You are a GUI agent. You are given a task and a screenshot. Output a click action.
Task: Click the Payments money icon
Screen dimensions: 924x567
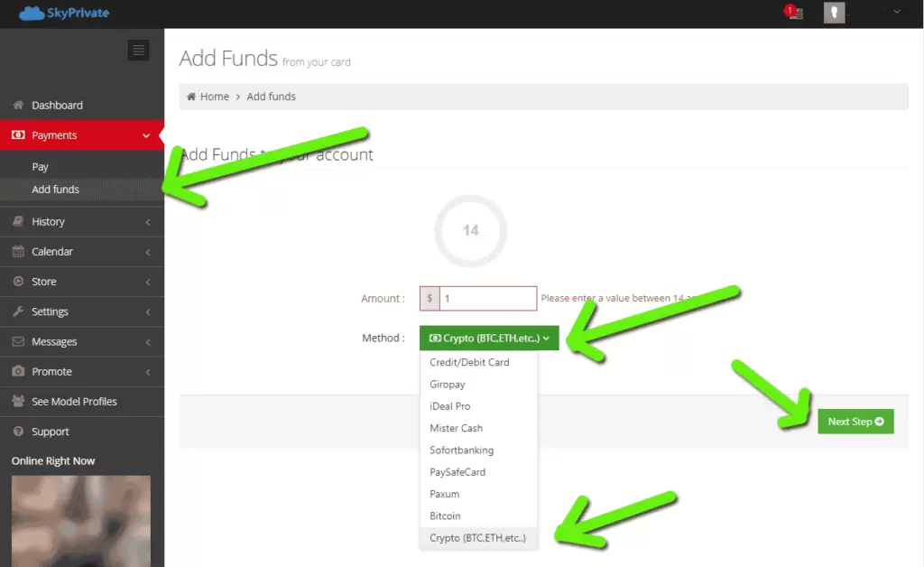18,135
